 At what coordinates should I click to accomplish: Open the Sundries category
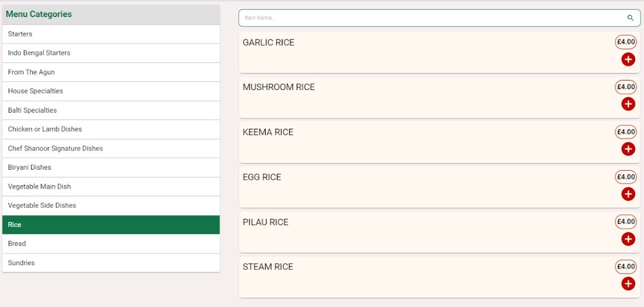111,262
